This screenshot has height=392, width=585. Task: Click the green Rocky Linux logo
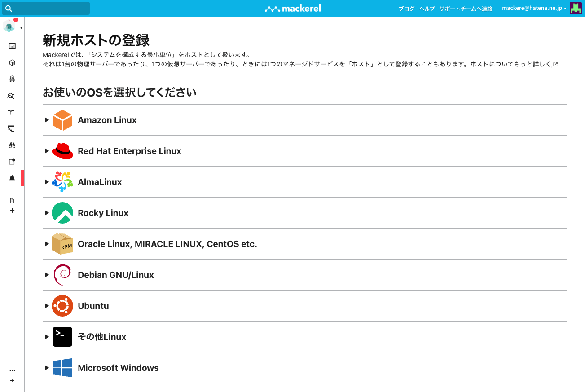click(x=62, y=213)
